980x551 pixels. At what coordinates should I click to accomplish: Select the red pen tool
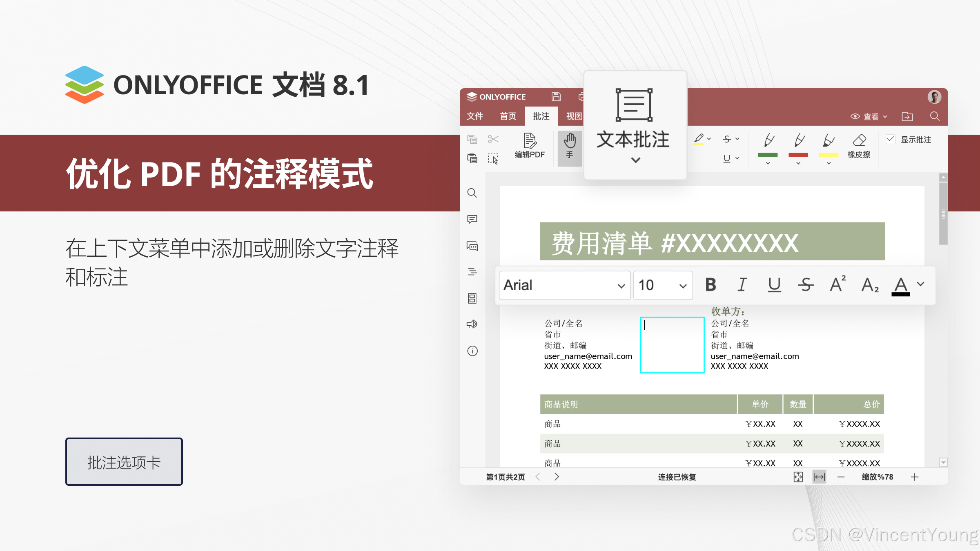(x=799, y=140)
